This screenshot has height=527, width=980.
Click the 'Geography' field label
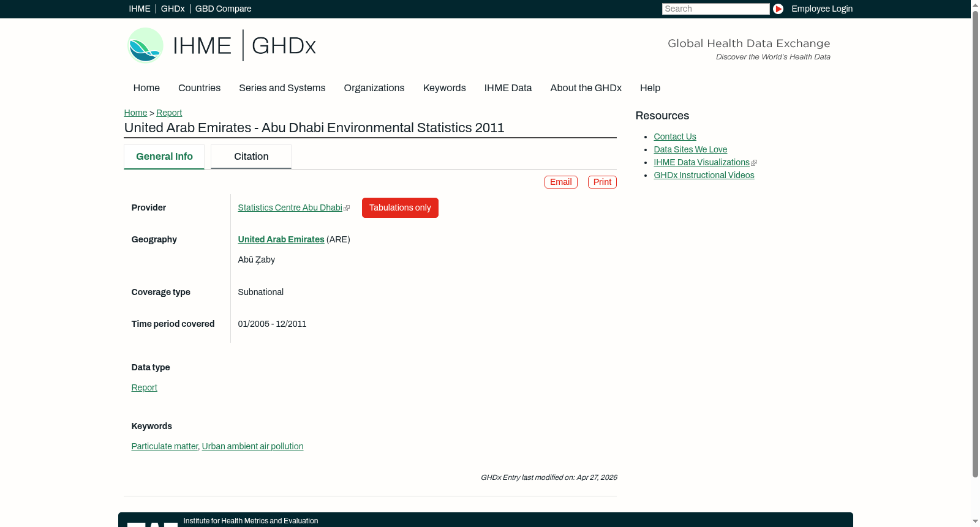(x=154, y=239)
